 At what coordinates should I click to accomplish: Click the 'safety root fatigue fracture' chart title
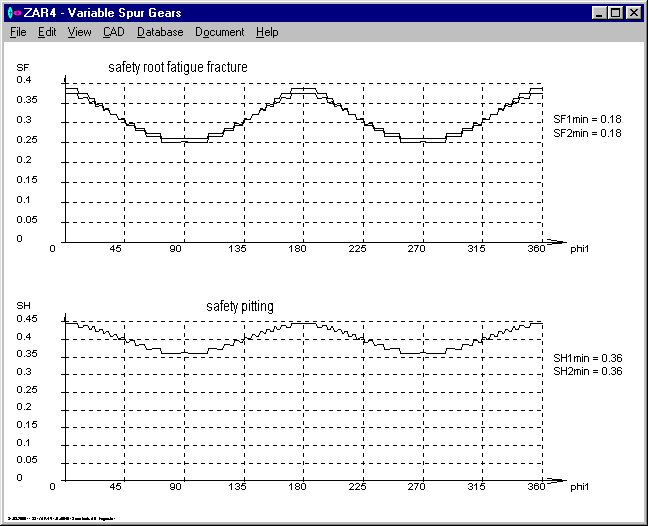point(178,68)
